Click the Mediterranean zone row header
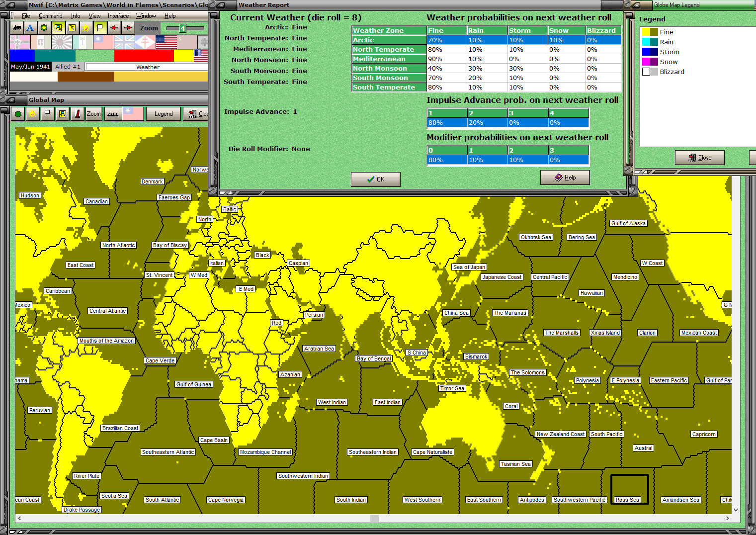 coord(389,59)
